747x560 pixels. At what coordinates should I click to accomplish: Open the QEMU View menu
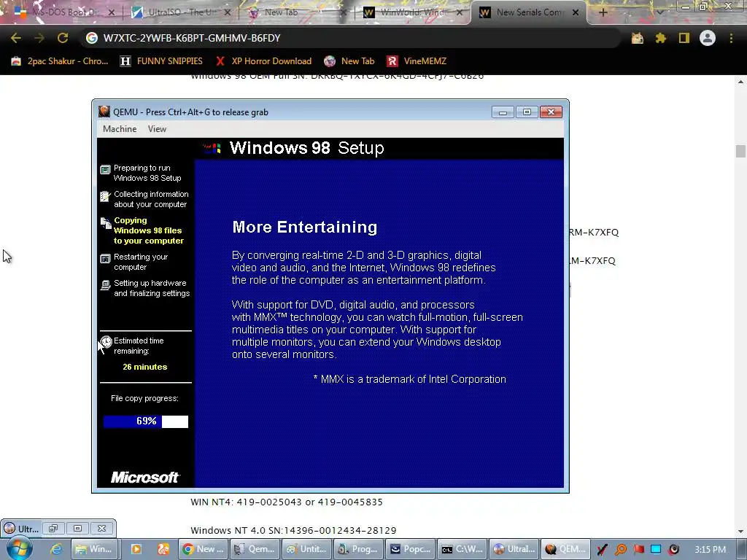pos(157,129)
